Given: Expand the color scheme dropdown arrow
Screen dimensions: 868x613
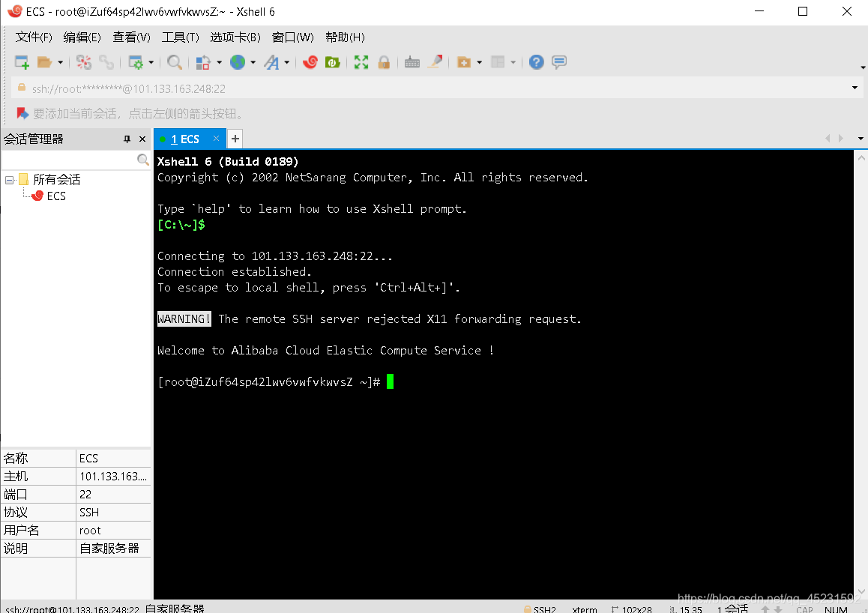Looking at the screenshot, I should 219,62.
